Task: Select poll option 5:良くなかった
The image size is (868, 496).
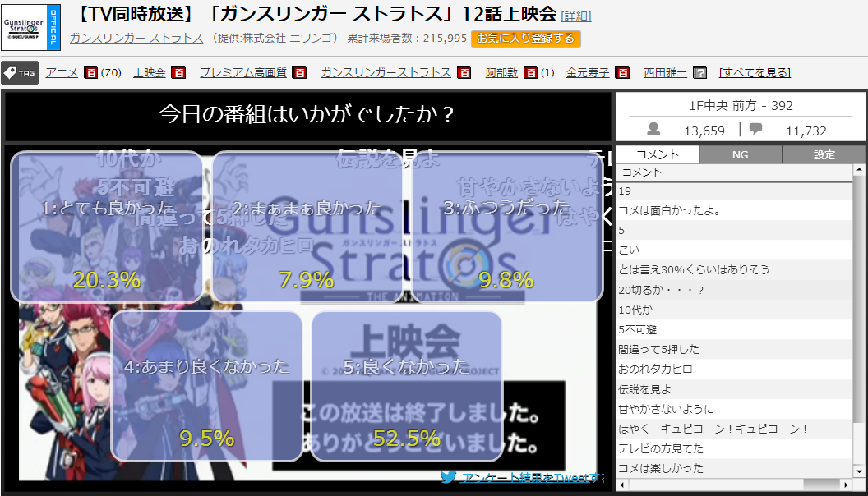Action: coord(407,386)
